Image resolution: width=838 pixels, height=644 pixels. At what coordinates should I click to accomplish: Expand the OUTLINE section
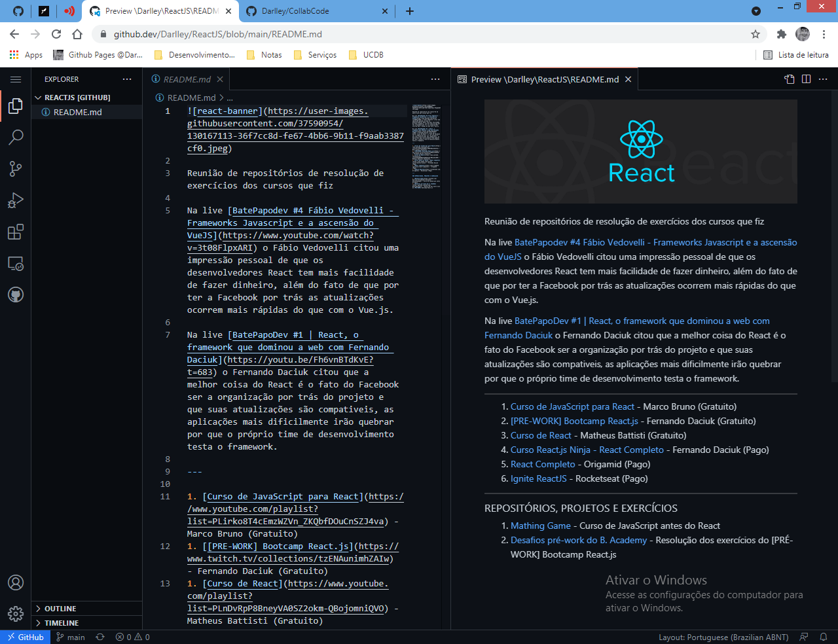60,608
